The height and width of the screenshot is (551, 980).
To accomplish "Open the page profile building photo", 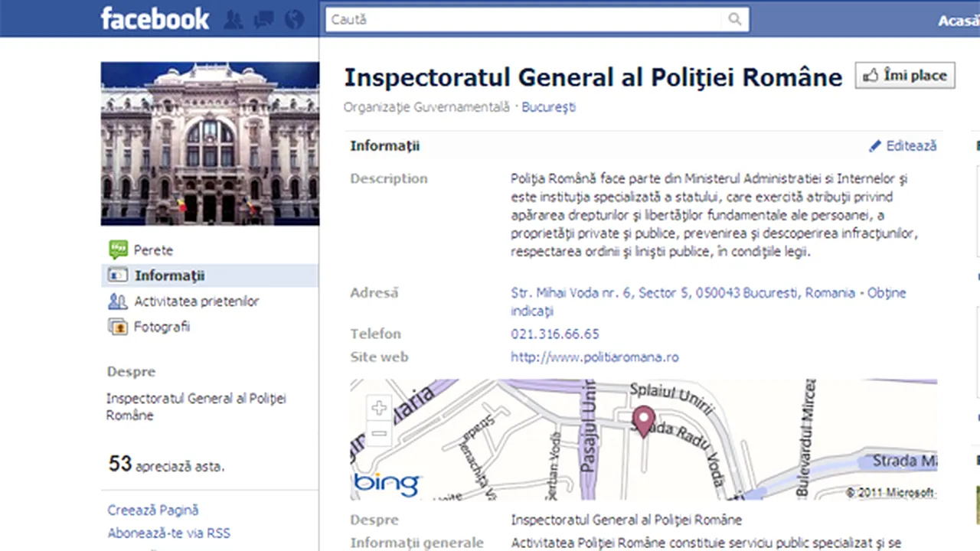I will pos(210,144).
